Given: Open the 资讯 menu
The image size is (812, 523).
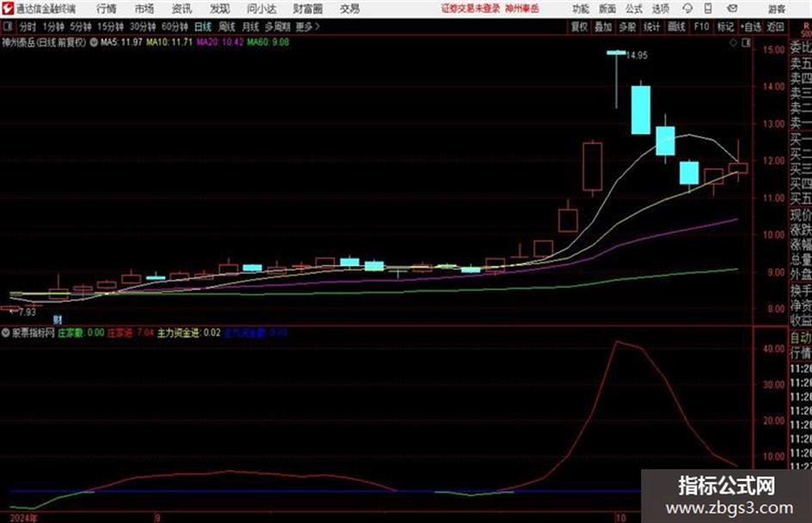Looking at the screenshot, I should coord(181,9).
